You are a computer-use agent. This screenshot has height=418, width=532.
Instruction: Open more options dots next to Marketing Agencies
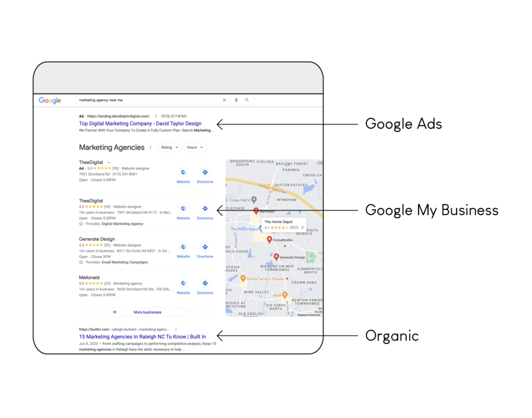coord(150,147)
